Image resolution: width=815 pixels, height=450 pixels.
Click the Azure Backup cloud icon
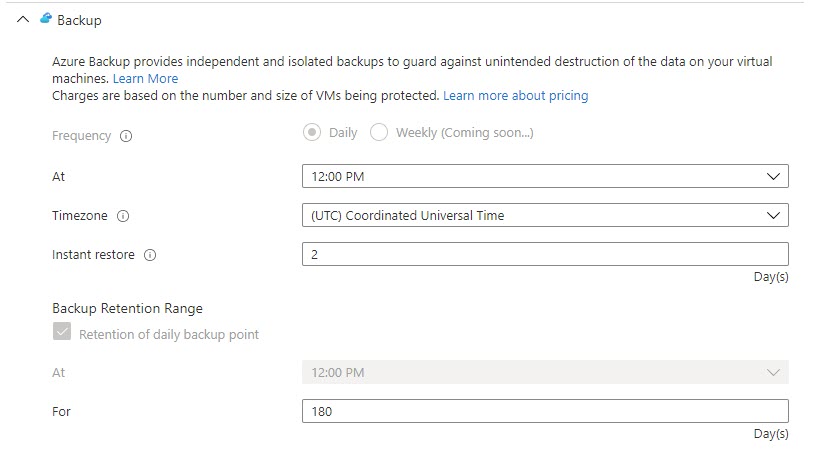tap(46, 19)
